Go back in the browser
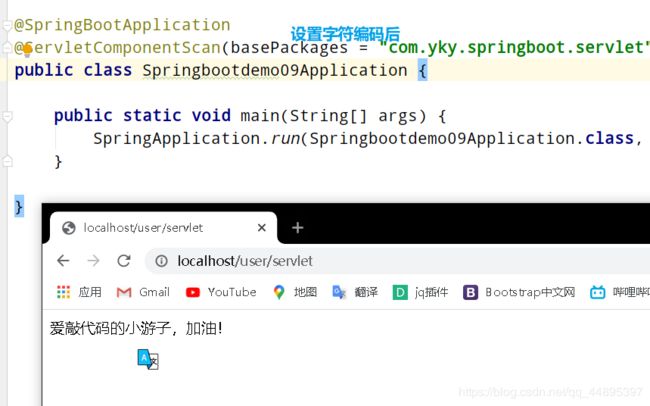Viewport: 650px width, 406px height. point(63,261)
